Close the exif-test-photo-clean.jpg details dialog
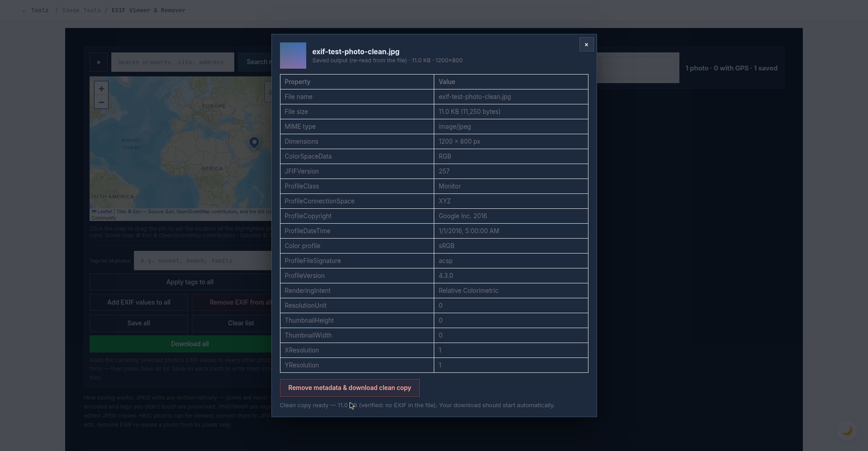 pyautogui.click(x=586, y=44)
